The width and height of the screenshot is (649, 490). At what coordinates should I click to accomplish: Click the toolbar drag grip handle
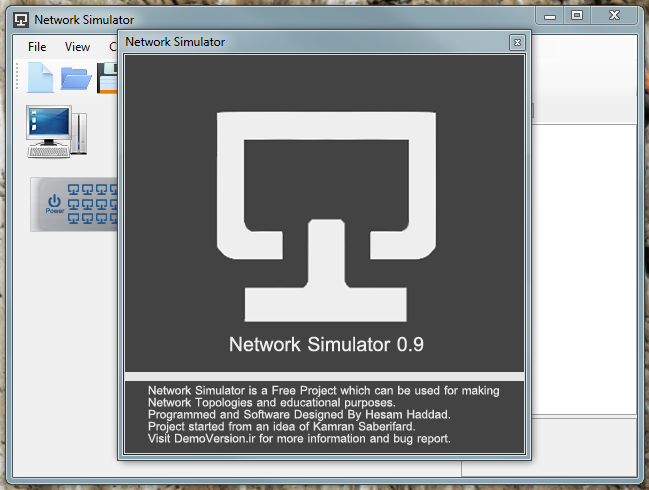tap(18, 77)
